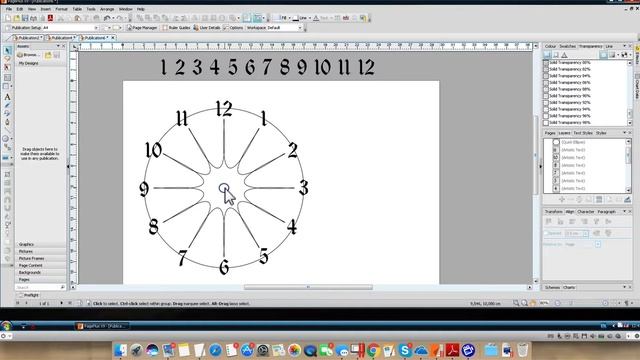Viewport: 640px width, 360px height.
Task: Click the Ruler Guides button
Action: point(176,28)
